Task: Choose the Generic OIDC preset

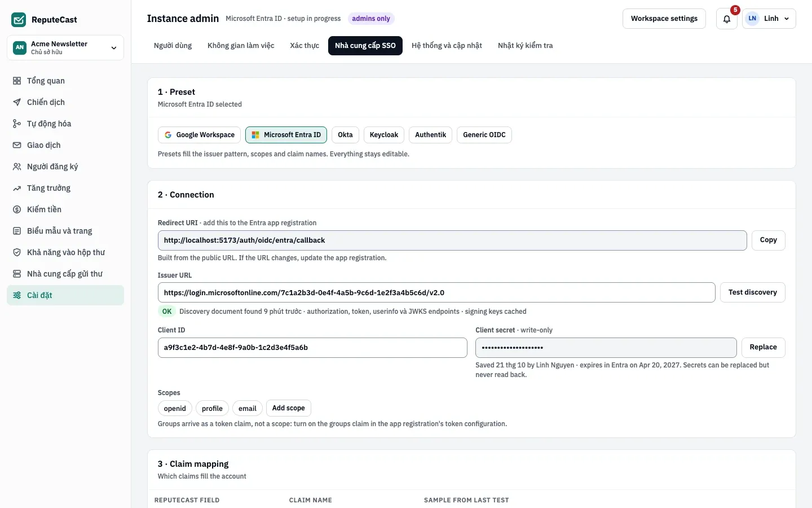Action: pyautogui.click(x=484, y=135)
